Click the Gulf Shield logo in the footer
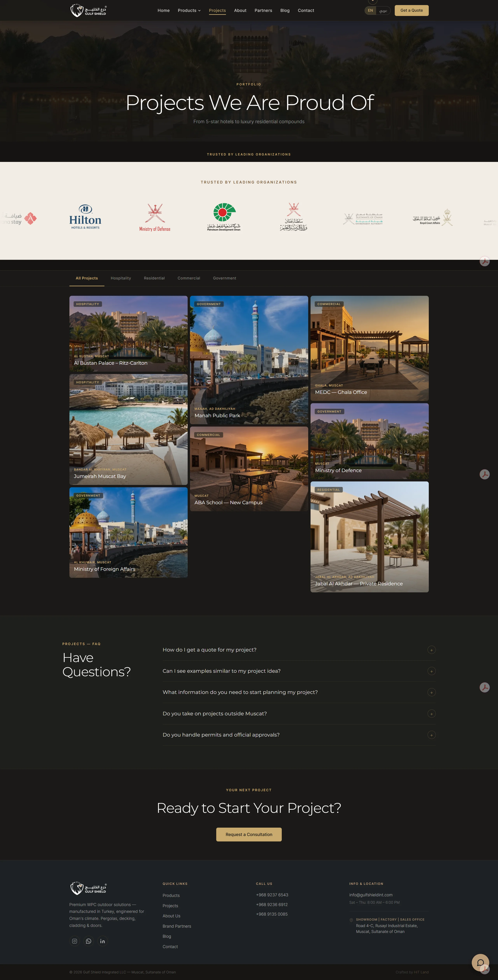The width and height of the screenshot is (498, 980). click(x=88, y=888)
